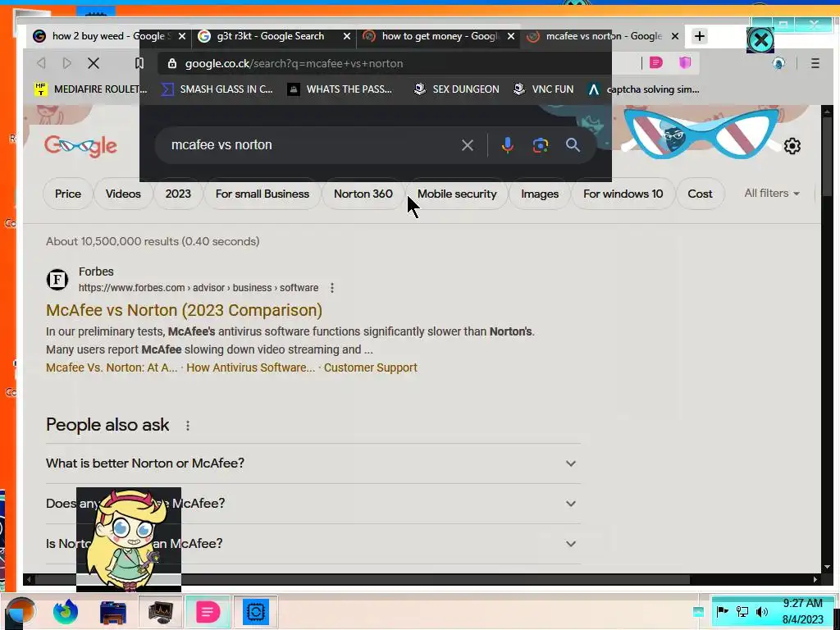Open MEDIAFIRE ROULET... bookmark
The width and height of the screenshot is (840, 630).
coord(91,89)
